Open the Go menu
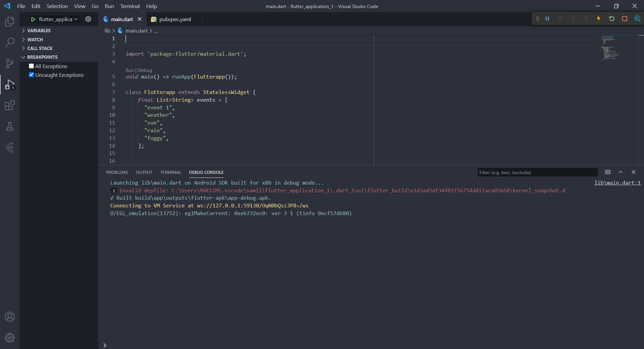Screen dimensions: 644x349 click(x=95, y=6)
